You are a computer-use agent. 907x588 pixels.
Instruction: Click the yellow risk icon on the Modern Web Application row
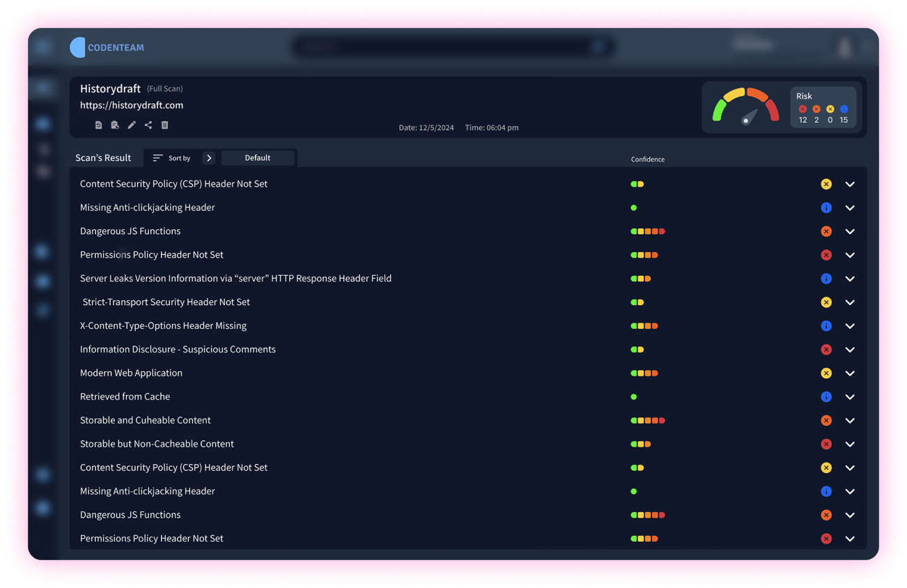826,373
